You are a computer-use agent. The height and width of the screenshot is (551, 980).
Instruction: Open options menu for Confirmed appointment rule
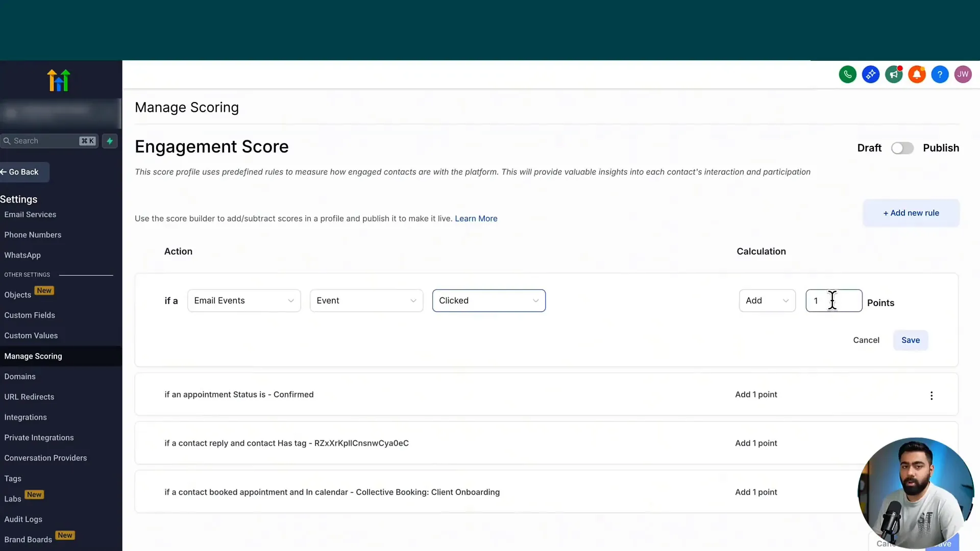[932, 395]
